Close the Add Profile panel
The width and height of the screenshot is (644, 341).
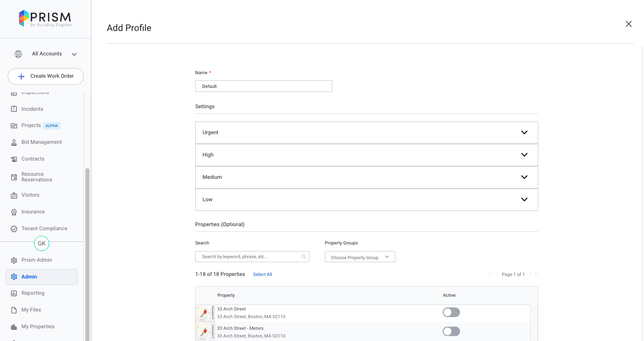[628, 24]
